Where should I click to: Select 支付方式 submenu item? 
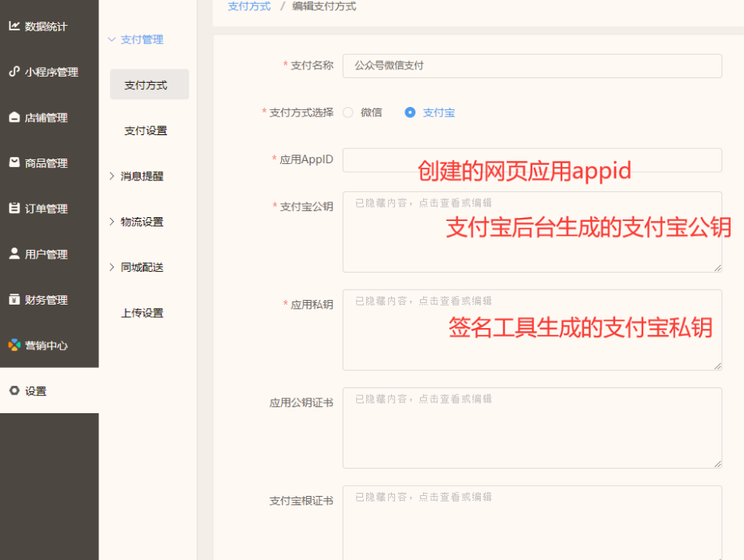149,84
